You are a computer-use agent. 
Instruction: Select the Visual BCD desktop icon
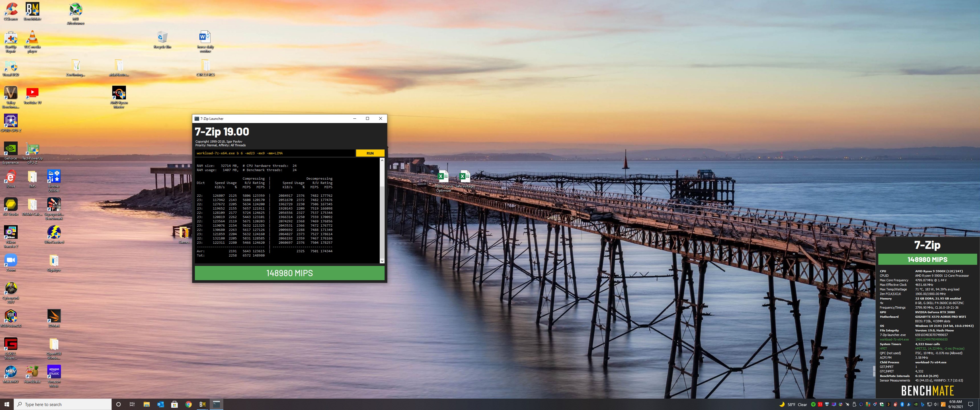[11, 68]
